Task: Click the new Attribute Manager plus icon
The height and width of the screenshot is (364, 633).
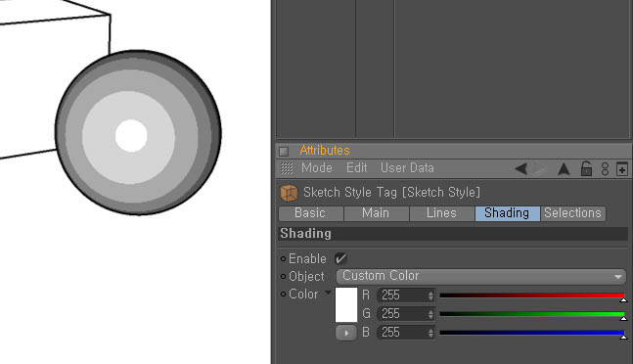Action: (622, 168)
